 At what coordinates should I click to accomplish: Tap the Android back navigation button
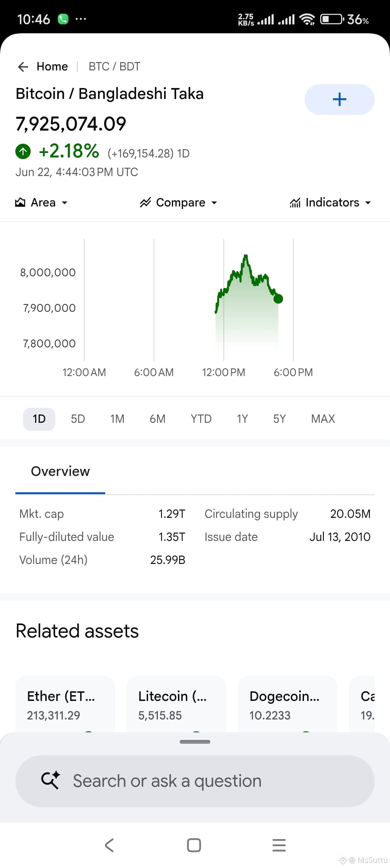tap(109, 845)
